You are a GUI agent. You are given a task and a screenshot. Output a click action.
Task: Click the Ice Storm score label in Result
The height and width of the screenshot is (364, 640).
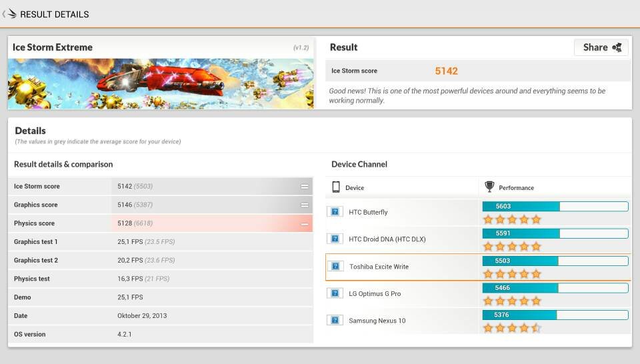coord(354,71)
